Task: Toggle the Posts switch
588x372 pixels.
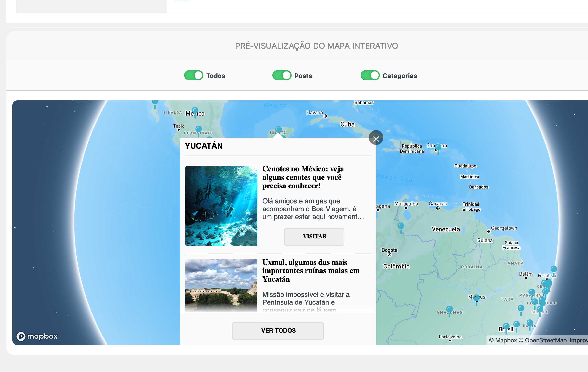Action: [x=282, y=75]
